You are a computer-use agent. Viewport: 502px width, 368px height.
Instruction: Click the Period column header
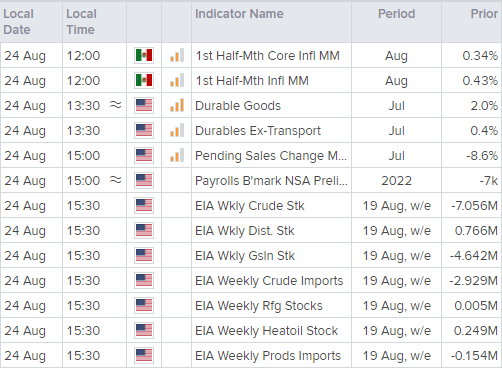[396, 14]
